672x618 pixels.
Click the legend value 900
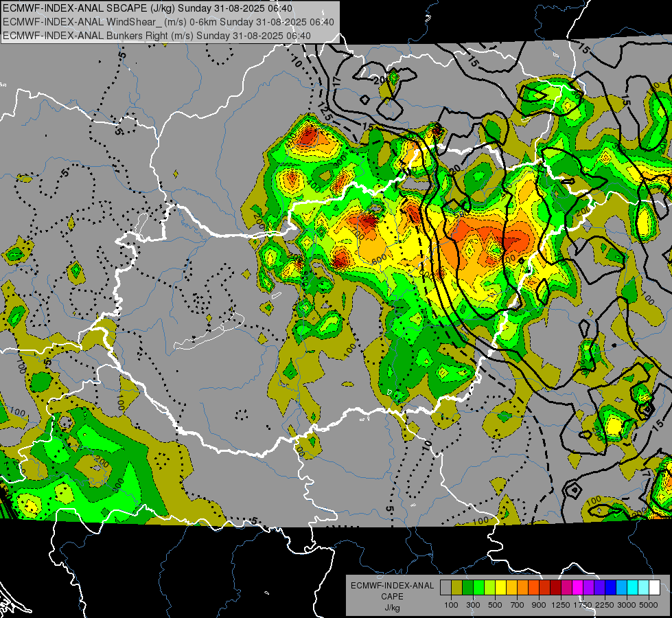pos(539,605)
